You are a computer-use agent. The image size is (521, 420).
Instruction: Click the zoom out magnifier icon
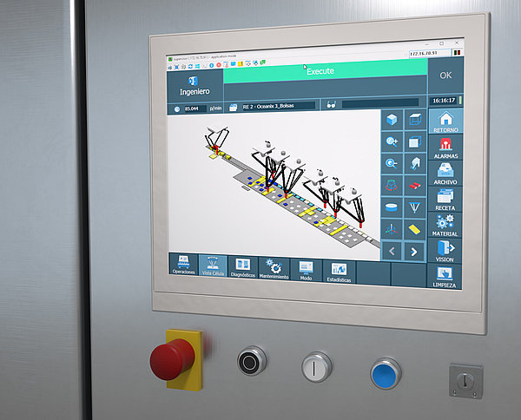(x=392, y=162)
